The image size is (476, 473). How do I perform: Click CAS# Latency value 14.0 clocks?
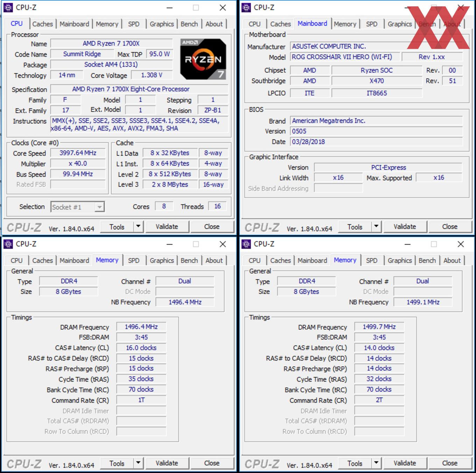[379, 348]
